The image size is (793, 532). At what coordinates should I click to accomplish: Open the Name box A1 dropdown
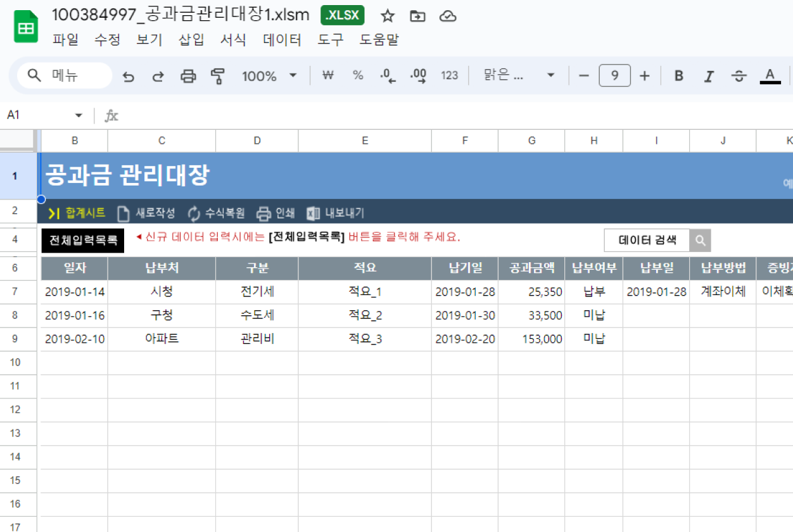pos(79,115)
